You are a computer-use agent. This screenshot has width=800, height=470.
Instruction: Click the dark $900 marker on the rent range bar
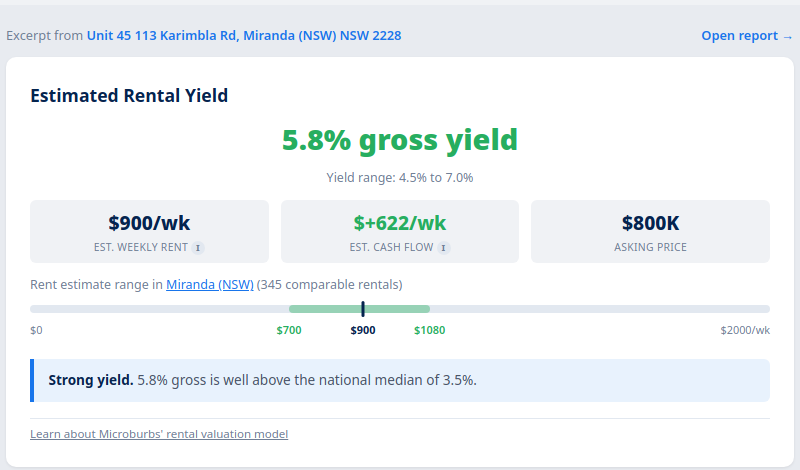(x=363, y=309)
